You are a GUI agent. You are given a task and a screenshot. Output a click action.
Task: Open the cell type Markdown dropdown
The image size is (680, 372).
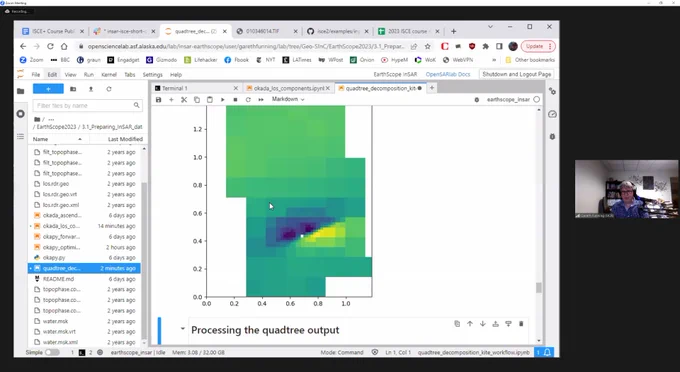(288, 99)
